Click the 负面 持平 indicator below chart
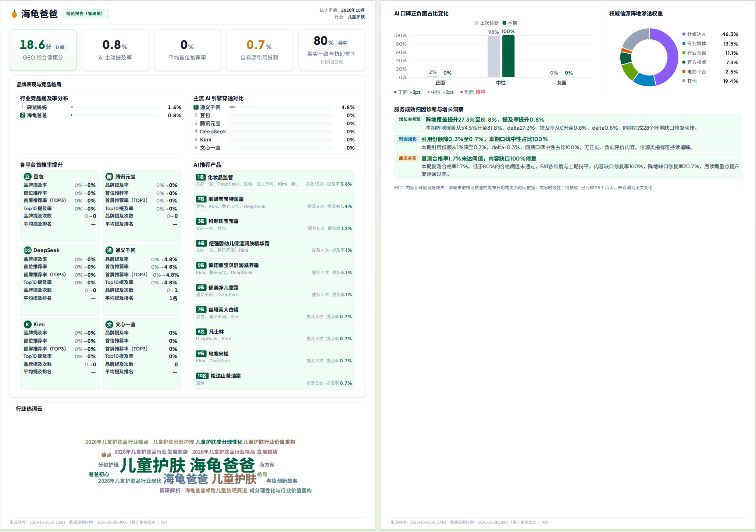 (x=473, y=92)
